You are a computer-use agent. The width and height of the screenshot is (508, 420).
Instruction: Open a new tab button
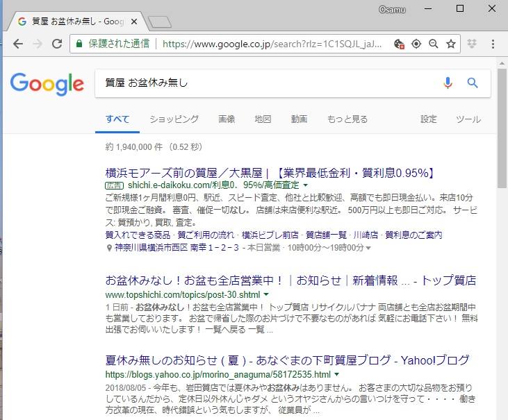159,22
